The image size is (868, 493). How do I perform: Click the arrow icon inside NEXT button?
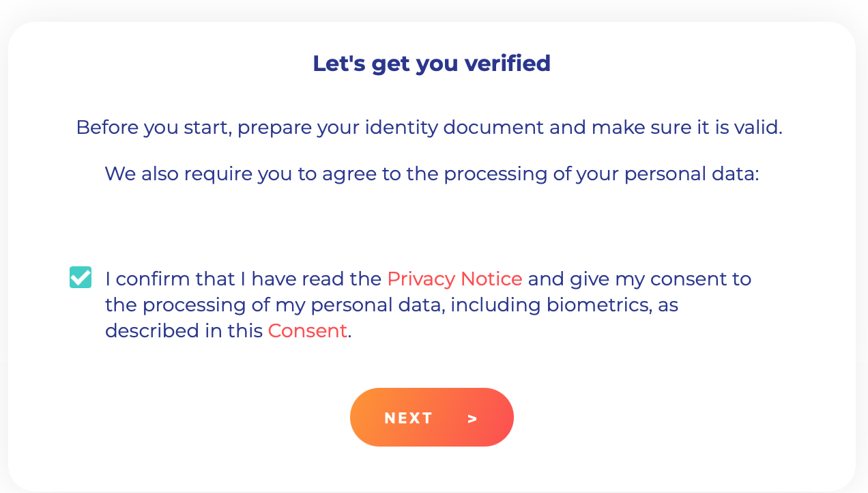point(472,419)
